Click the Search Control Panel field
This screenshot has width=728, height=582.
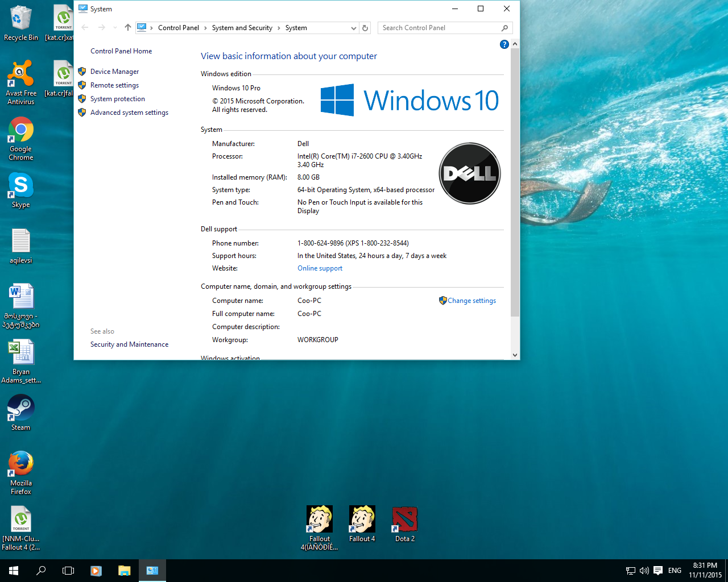438,28
